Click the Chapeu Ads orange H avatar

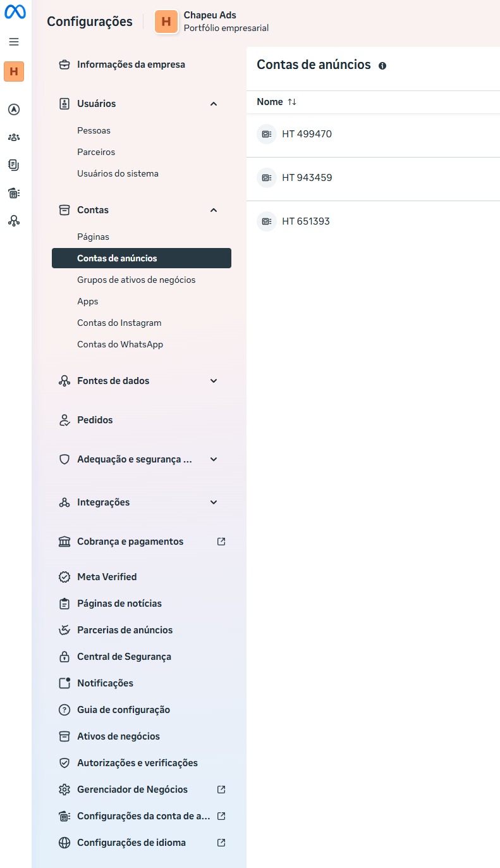[x=166, y=22]
